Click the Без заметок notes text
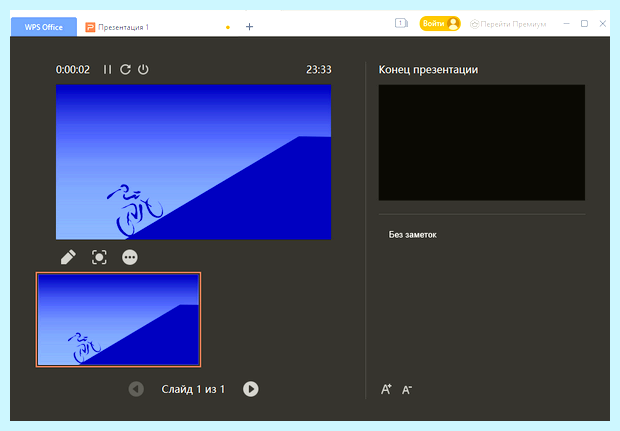The height and width of the screenshot is (431, 620). [412, 235]
